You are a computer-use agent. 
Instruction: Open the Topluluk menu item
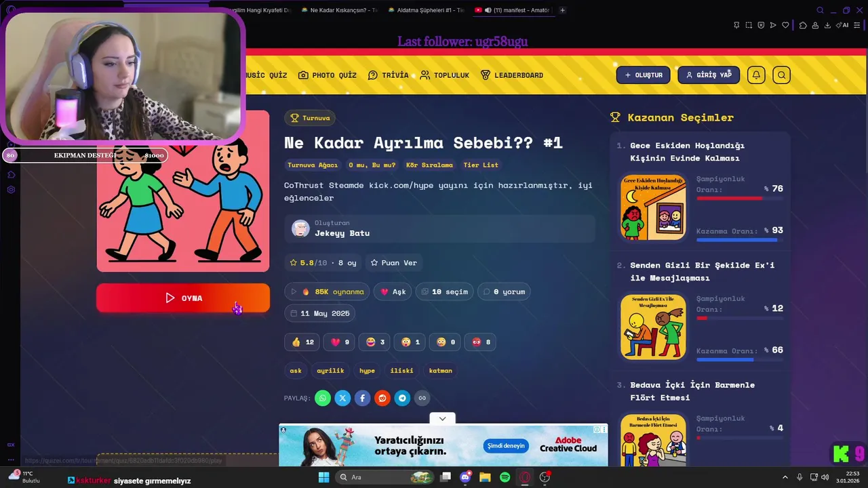point(444,75)
